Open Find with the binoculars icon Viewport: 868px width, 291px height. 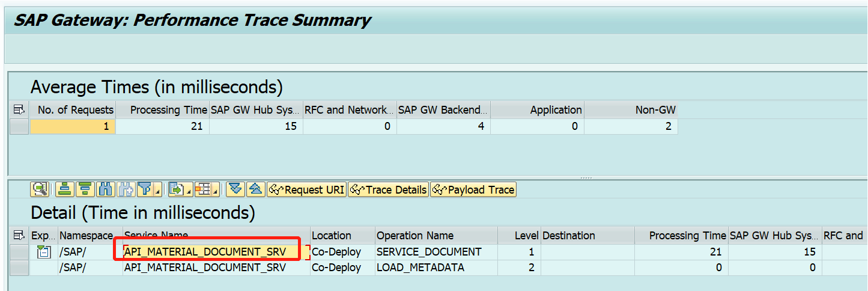click(x=105, y=189)
